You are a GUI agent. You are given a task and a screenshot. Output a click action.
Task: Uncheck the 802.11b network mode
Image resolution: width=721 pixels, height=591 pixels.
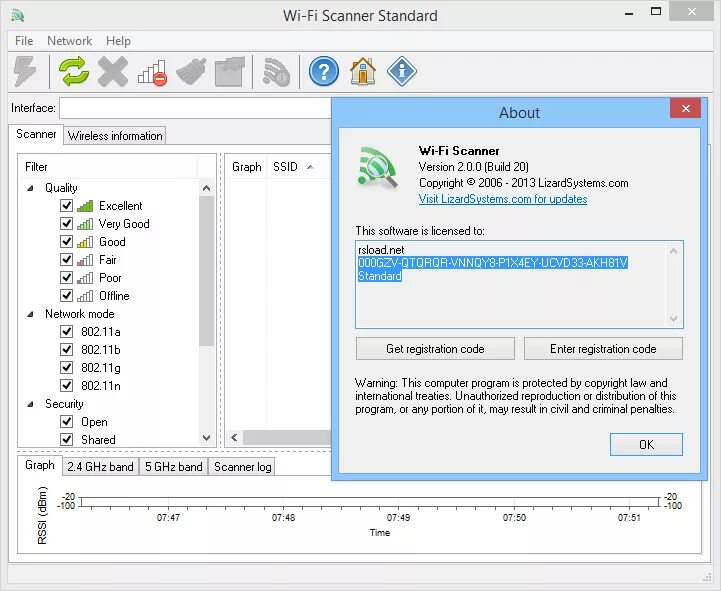(67, 350)
